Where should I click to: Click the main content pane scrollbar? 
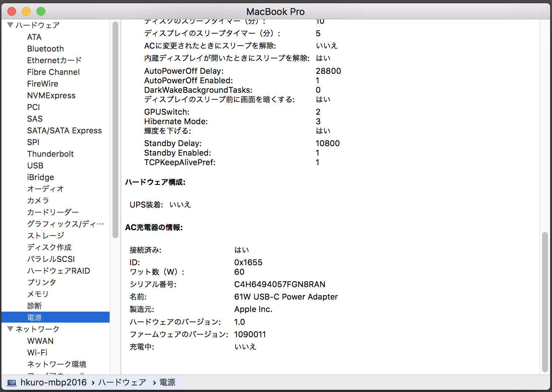545,301
